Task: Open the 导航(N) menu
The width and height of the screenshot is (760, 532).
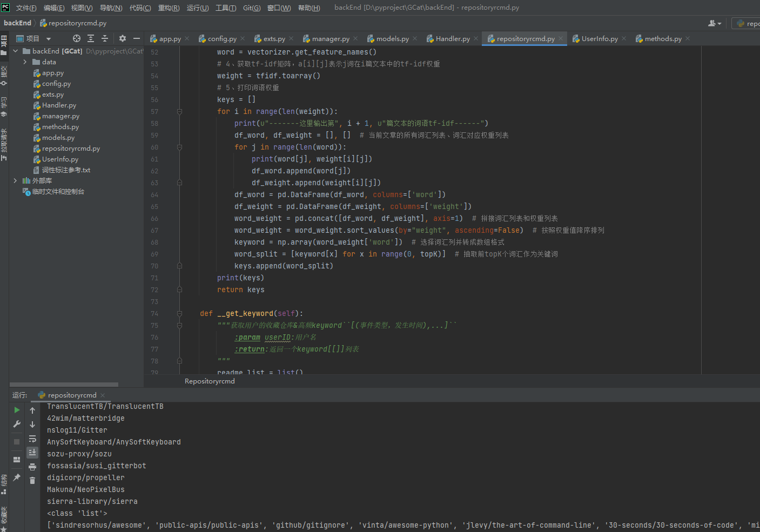Action: (x=111, y=8)
